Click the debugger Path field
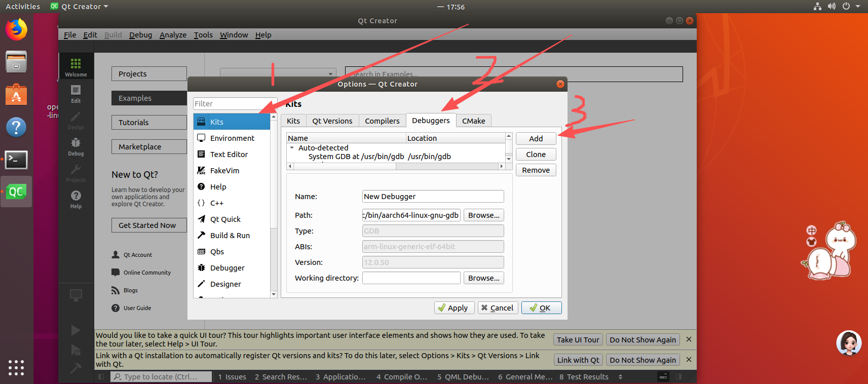 pyautogui.click(x=411, y=215)
